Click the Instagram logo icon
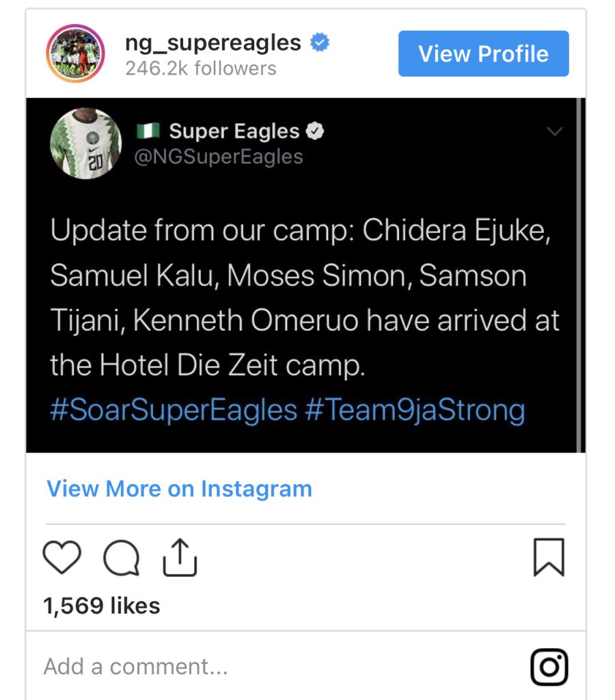615x700 pixels. 549,667
